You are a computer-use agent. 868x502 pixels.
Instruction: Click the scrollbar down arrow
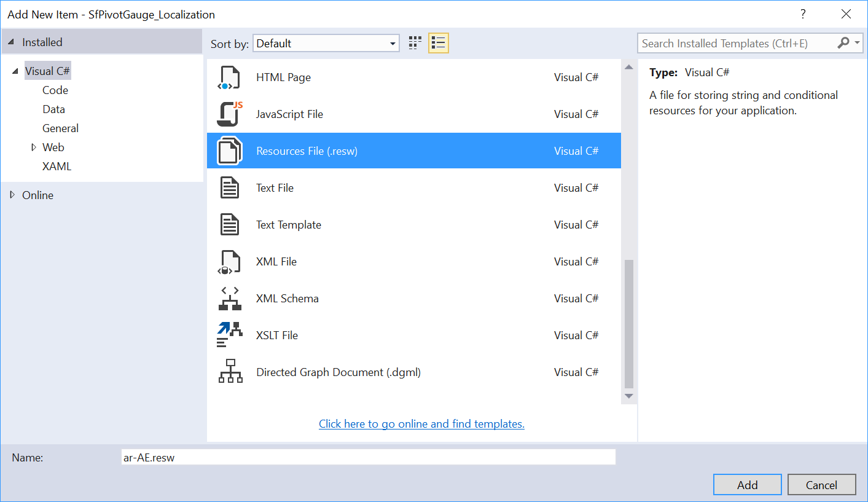(628, 396)
